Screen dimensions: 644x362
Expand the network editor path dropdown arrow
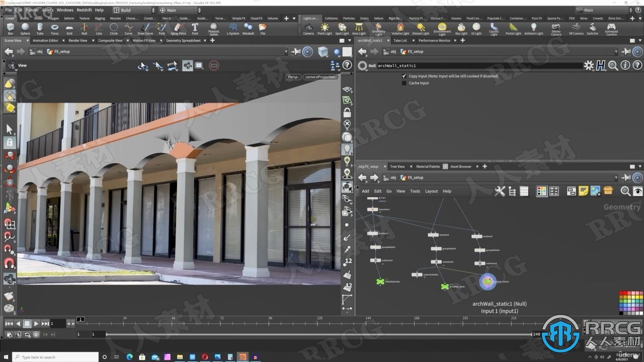click(x=616, y=177)
